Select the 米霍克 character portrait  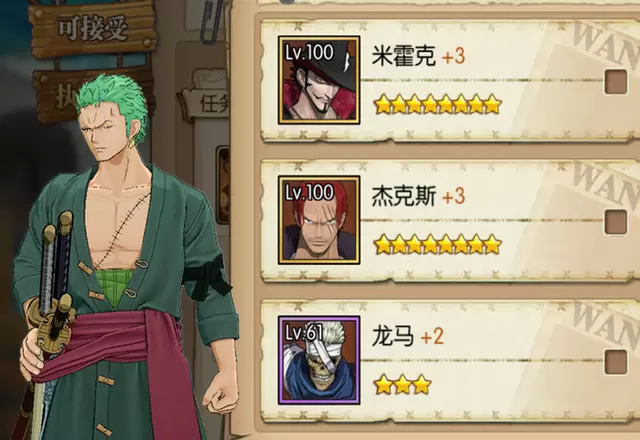coord(319,80)
